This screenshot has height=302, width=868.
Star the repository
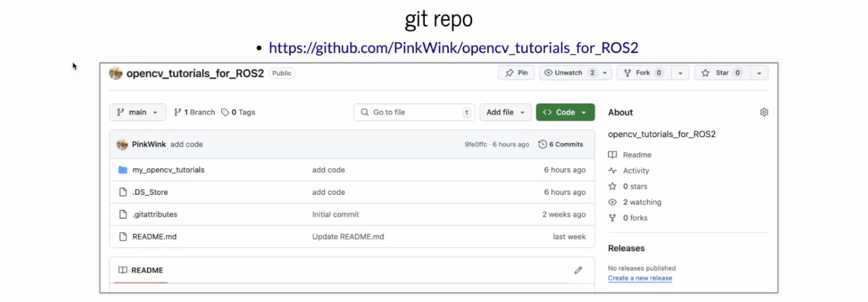[722, 73]
